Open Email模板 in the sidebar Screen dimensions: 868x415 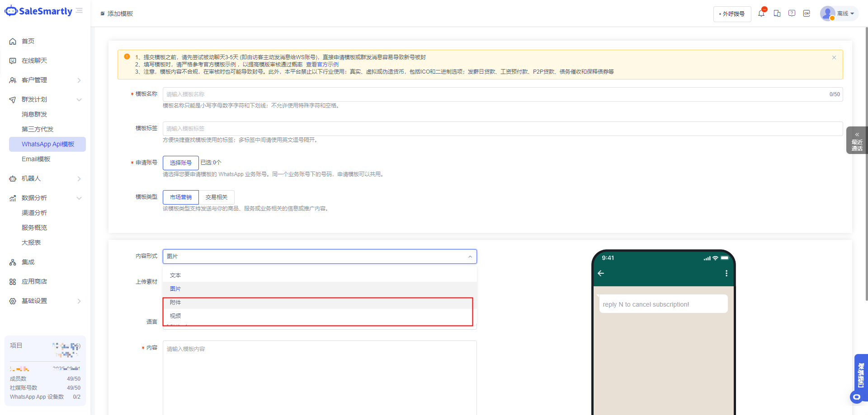click(x=36, y=159)
